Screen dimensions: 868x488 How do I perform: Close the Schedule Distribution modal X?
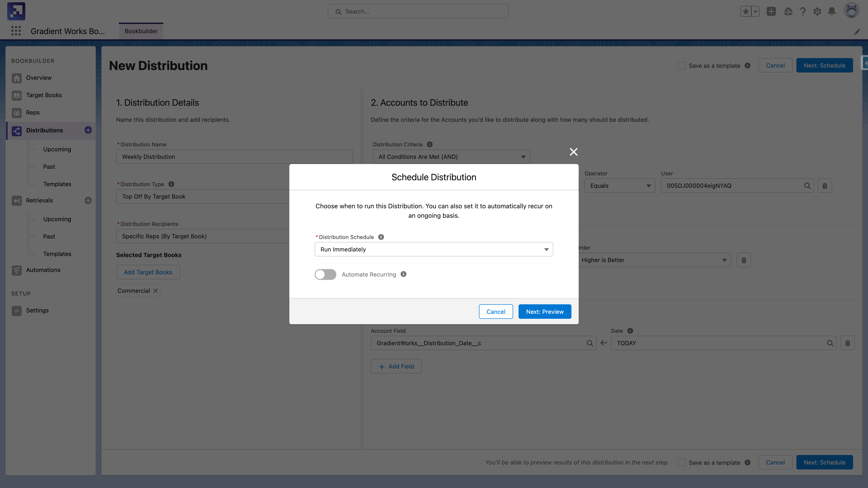click(x=573, y=152)
